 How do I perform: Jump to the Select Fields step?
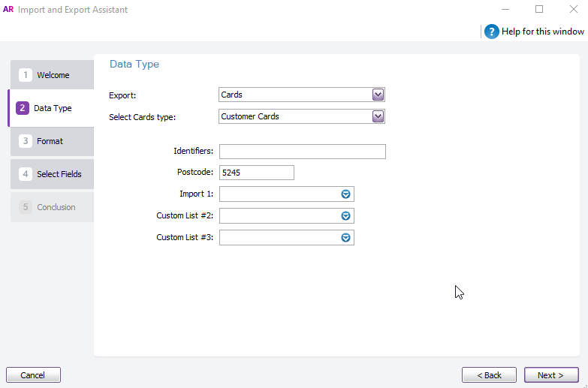[x=59, y=174]
